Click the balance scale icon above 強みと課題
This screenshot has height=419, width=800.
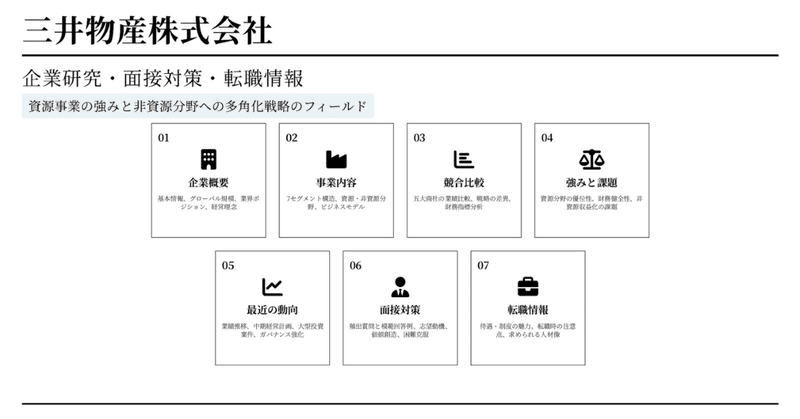[x=592, y=160]
